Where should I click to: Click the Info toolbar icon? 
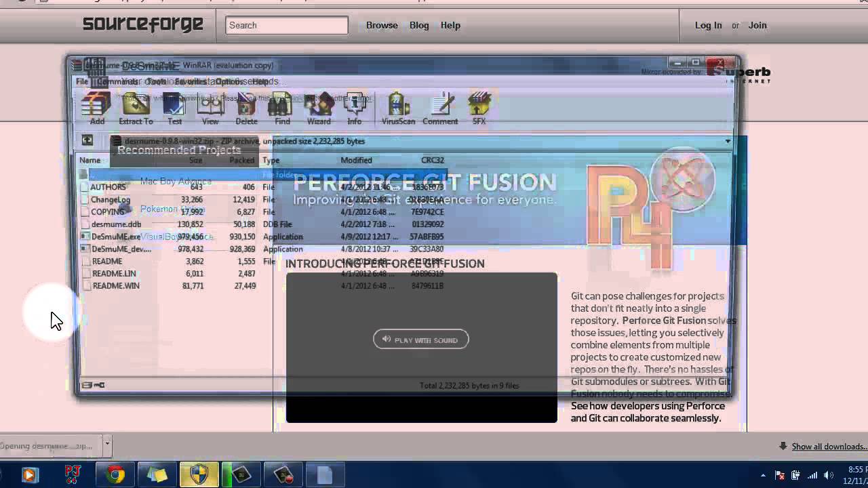355,108
